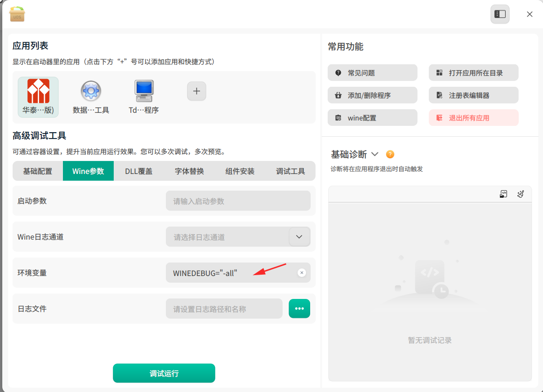Clear debug records with broom icon
543x392 pixels.
(x=521, y=194)
